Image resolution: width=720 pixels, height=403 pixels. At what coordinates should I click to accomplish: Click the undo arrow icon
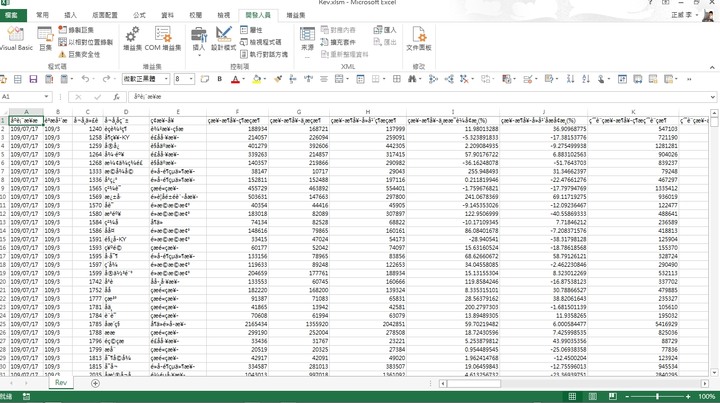[x=86, y=79]
